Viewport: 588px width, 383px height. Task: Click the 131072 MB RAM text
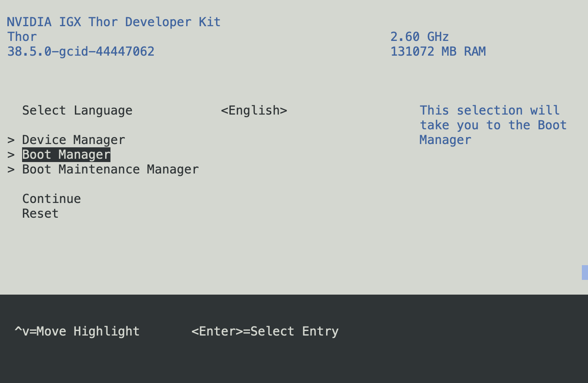438,52
